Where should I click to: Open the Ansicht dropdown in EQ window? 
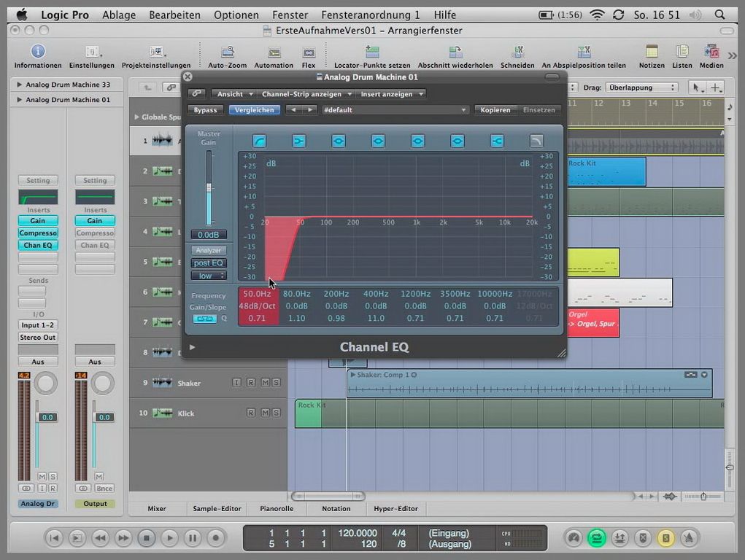(233, 94)
